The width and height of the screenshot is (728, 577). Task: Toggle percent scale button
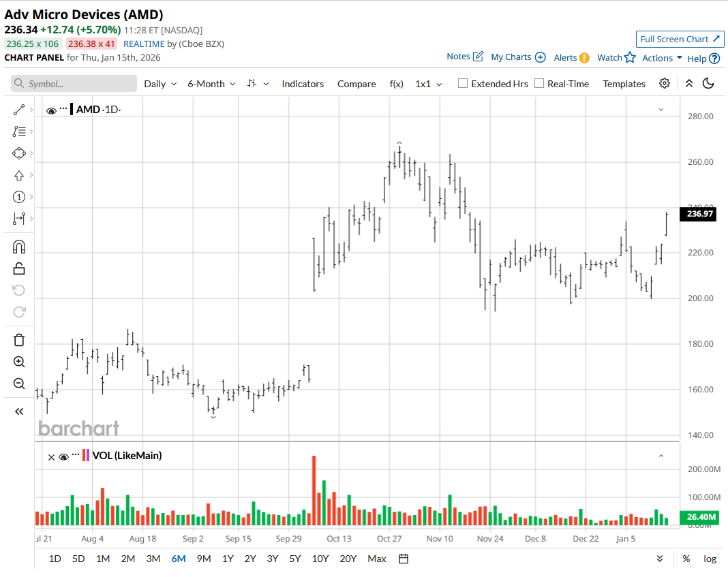click(x=686, y=559)
